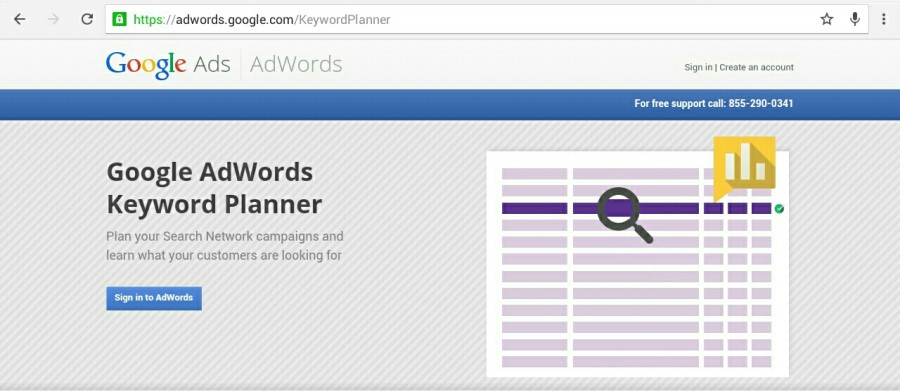Click the Google AdWords Keyword Planner heading
900x392 pixels.
coord(214,188)
